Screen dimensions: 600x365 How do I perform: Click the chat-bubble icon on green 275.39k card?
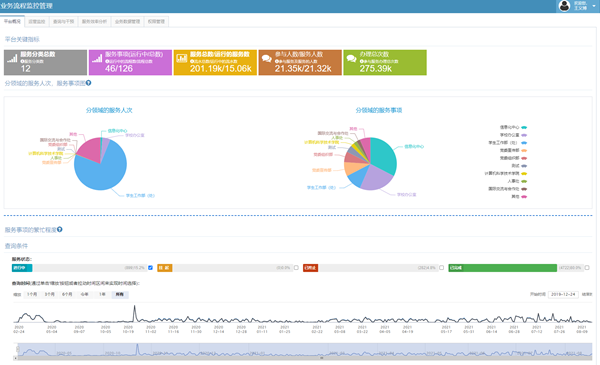click(x=352, y=59)
